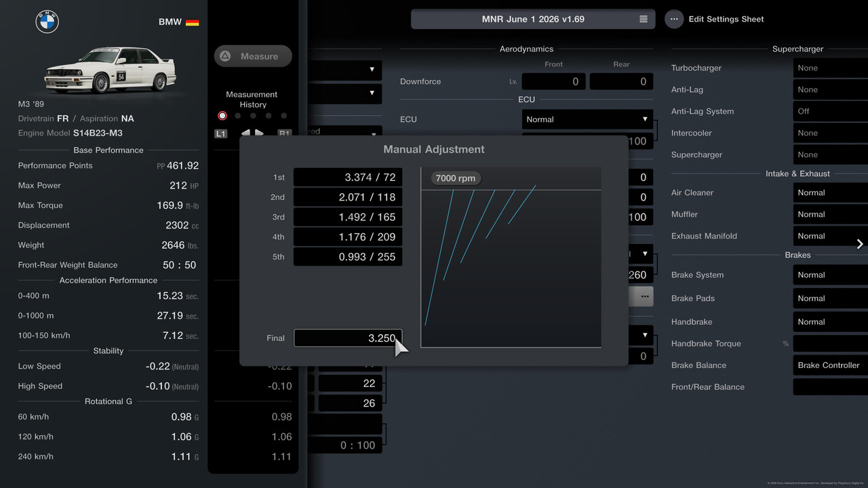Screen dimensions: 868x488
Task: Click the 0 : 100 torque distribution field
Action: (x=345, y=445)
